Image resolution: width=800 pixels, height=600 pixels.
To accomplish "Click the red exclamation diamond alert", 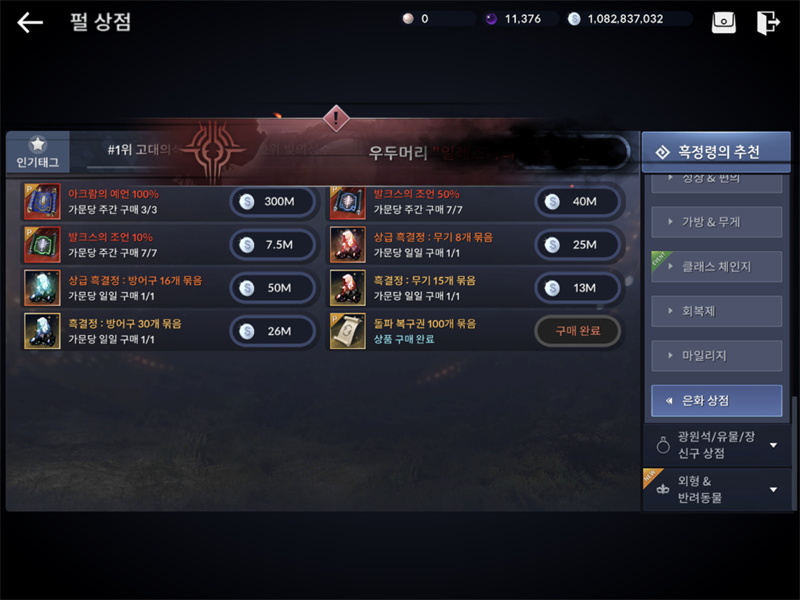I will tap(336, 118).
